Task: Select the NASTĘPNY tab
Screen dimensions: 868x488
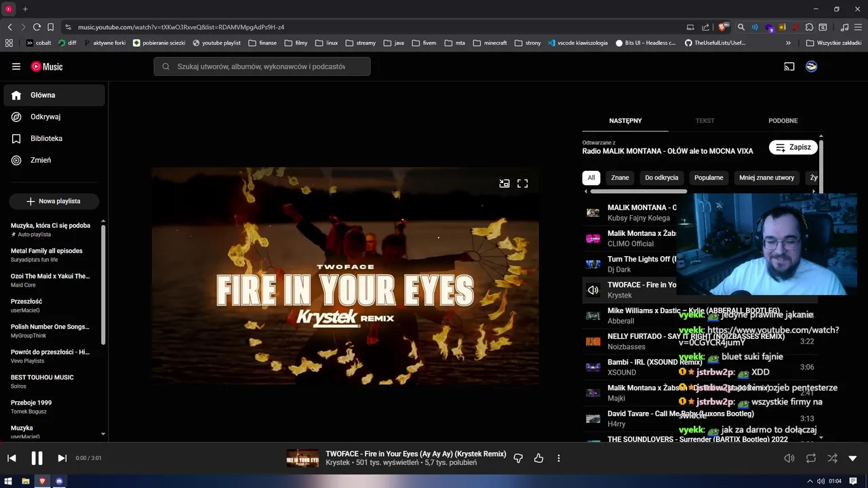Action: (625, 121)
